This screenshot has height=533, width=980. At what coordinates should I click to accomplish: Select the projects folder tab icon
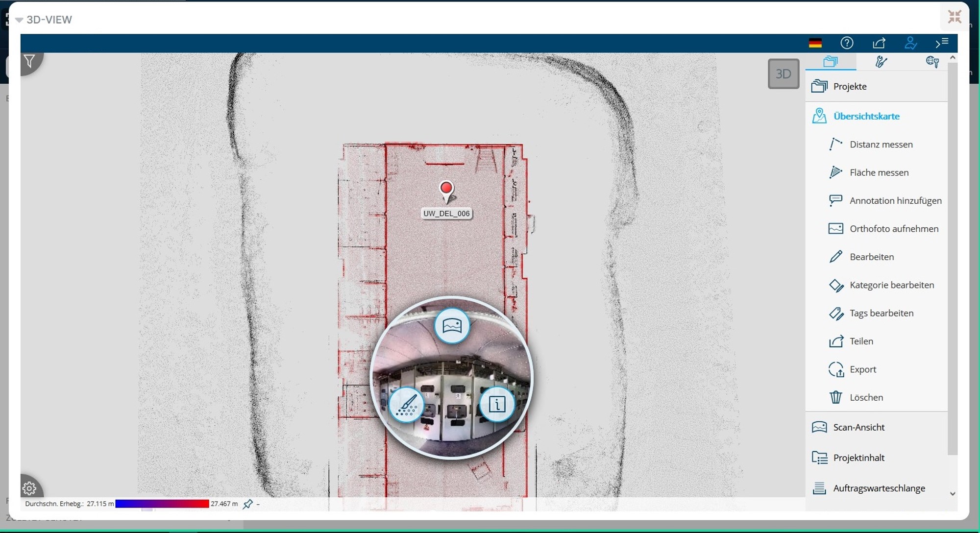click(x=831, y=61)
